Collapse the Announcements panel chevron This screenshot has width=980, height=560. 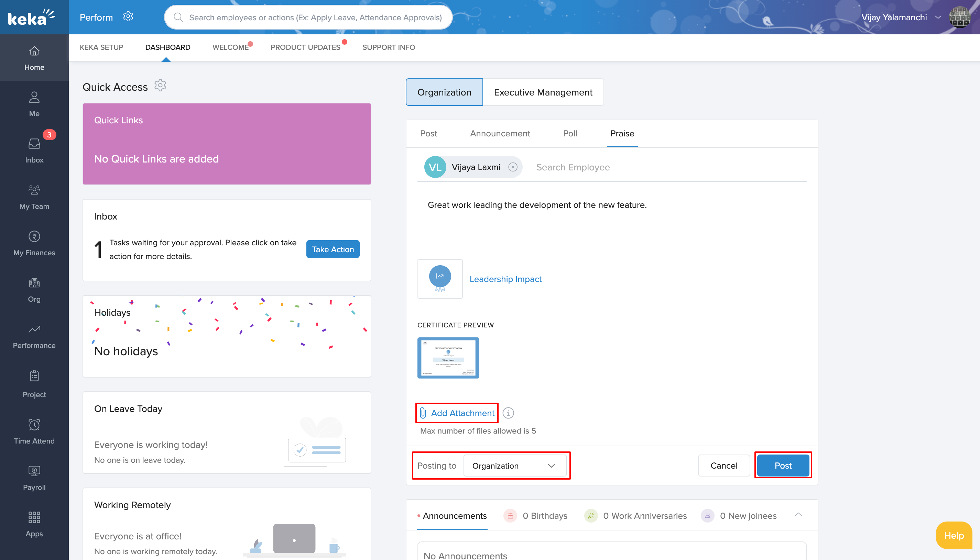pos(798,515)
